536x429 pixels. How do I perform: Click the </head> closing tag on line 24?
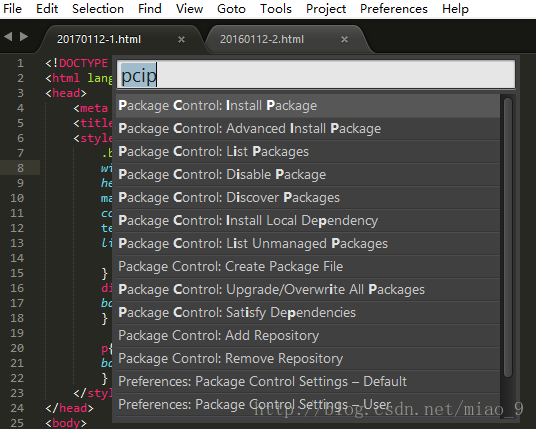(x=69, y=408)
